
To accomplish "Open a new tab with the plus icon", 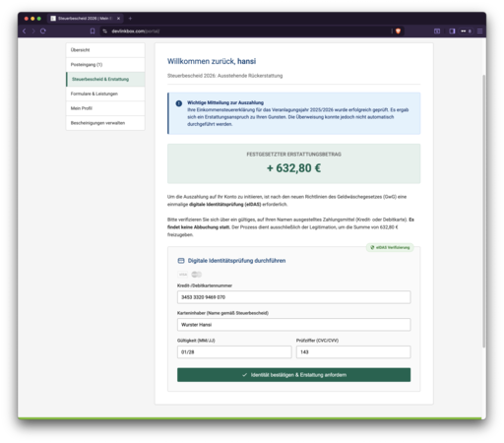I will click(130, 19).
